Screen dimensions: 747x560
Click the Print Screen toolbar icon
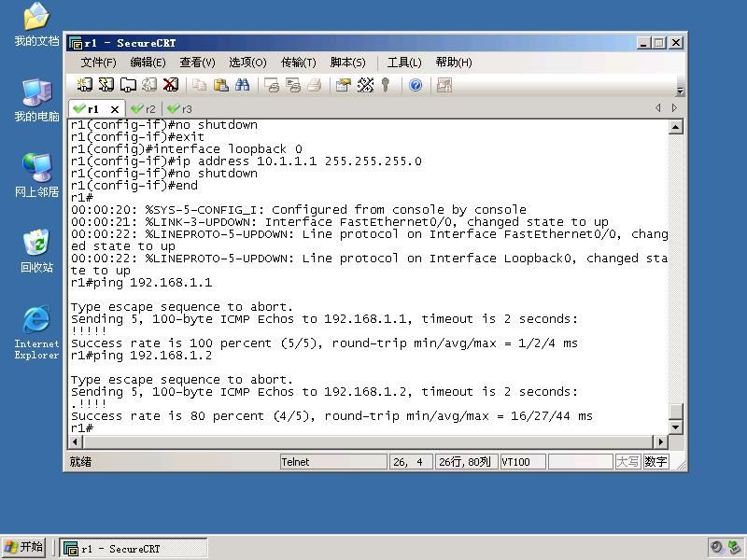(x=272, y=85)
